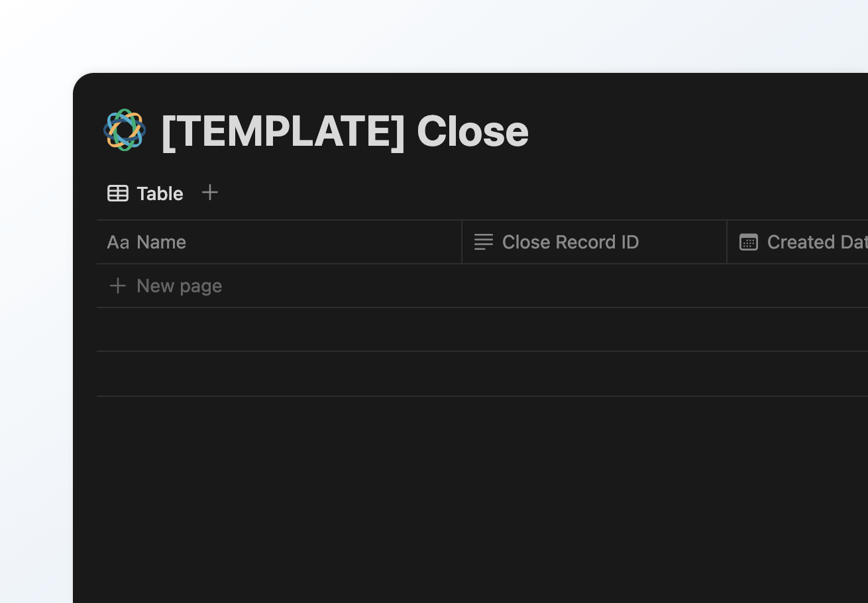Click the Close Record ID cell in New page row

594,286
